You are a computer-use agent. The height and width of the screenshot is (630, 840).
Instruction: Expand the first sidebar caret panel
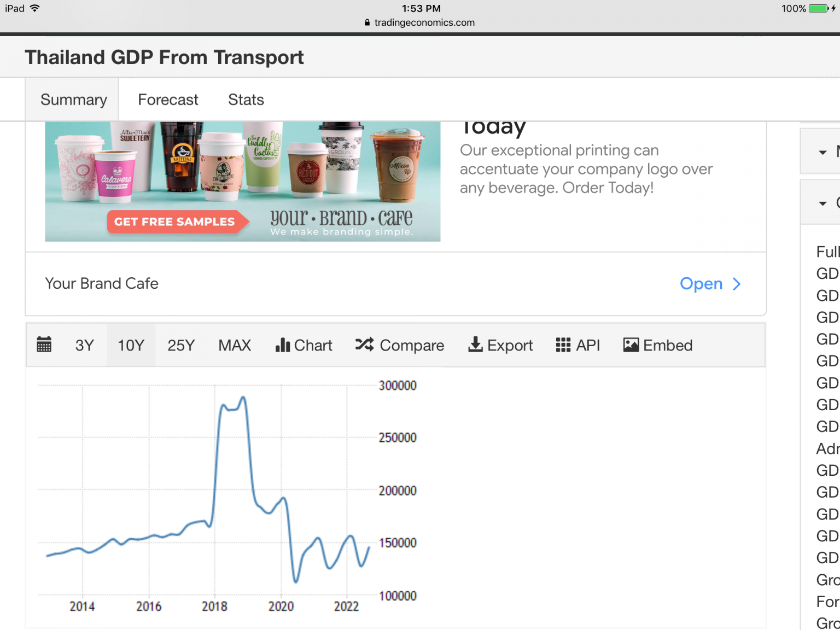click(x=822, y=152)
